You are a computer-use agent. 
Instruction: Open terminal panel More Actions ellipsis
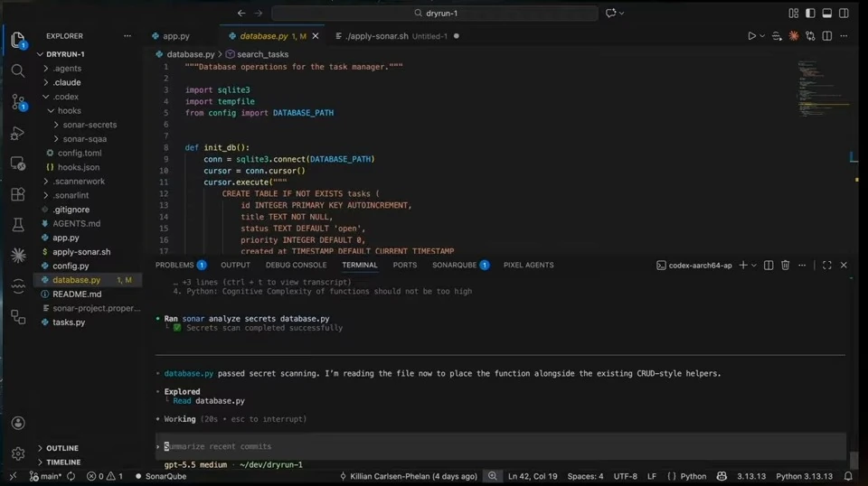tap(802, 266)
